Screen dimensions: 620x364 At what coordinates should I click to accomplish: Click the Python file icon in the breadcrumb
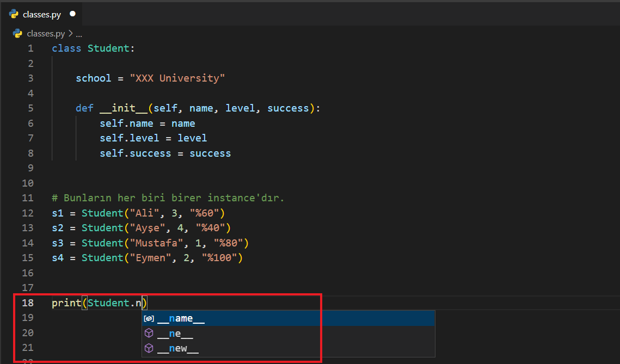point(17,33)
